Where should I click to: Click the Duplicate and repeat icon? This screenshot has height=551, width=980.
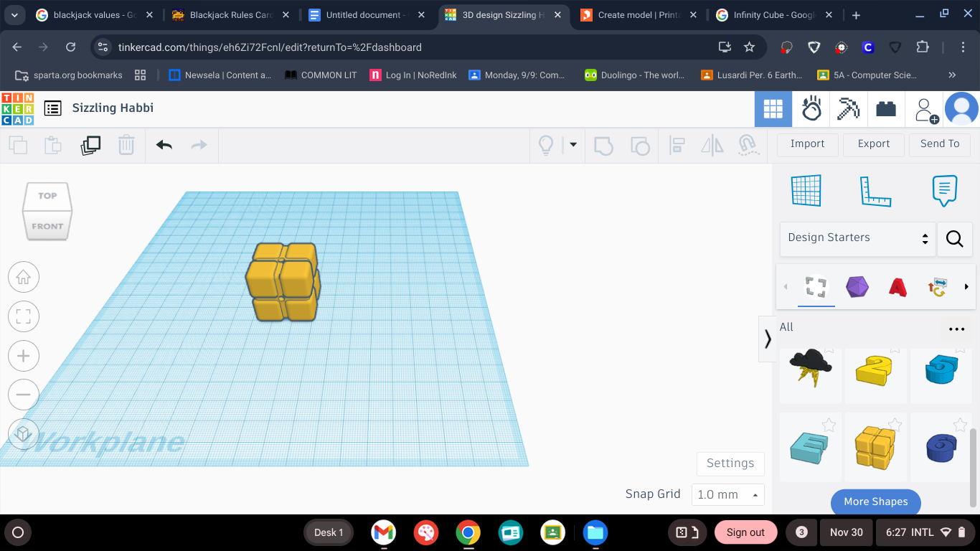coord(91,146)
